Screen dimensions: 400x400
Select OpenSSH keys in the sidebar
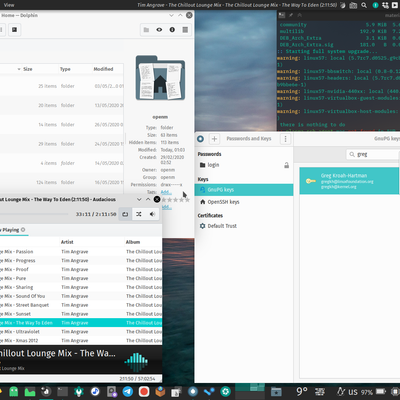click(244, 202)
